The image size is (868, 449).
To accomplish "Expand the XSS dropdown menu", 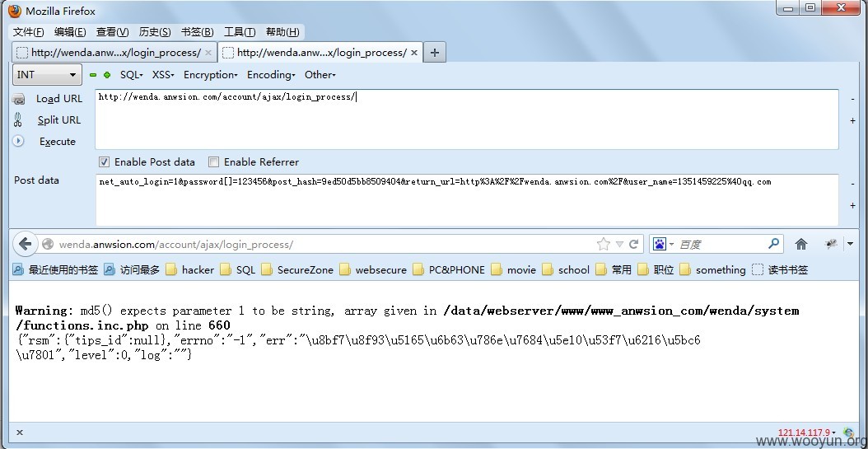I will coord(163,75).
